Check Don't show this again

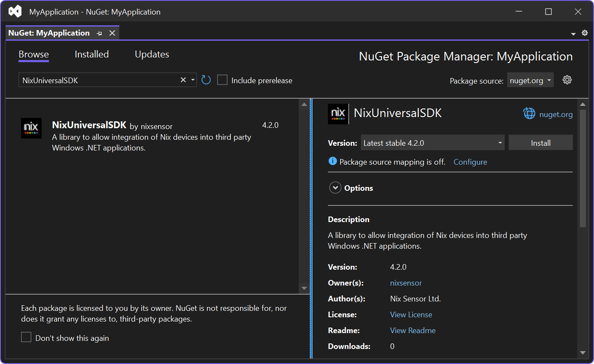(26, 337)
